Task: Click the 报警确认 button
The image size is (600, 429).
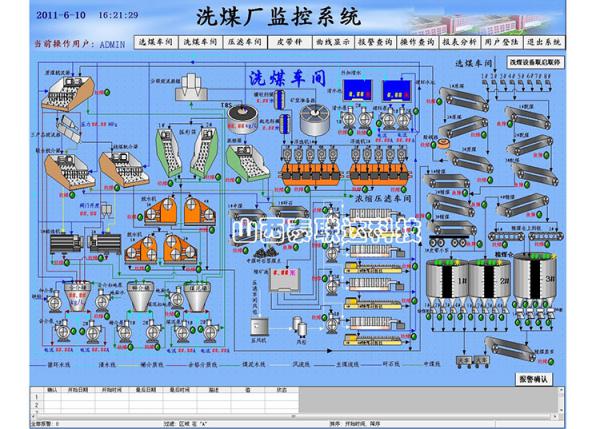Action: pos(533,379)
